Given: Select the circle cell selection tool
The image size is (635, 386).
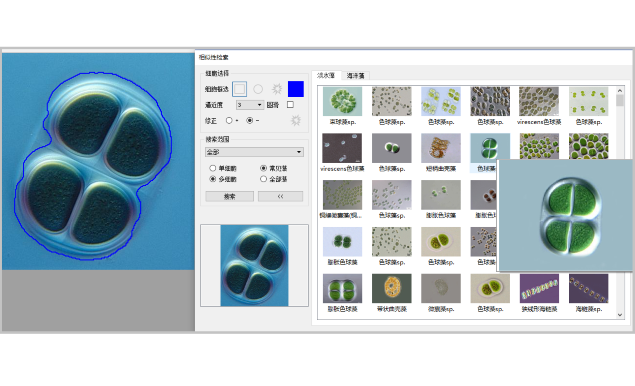Looking at the screenshot, I should click(x=258, y=89).
